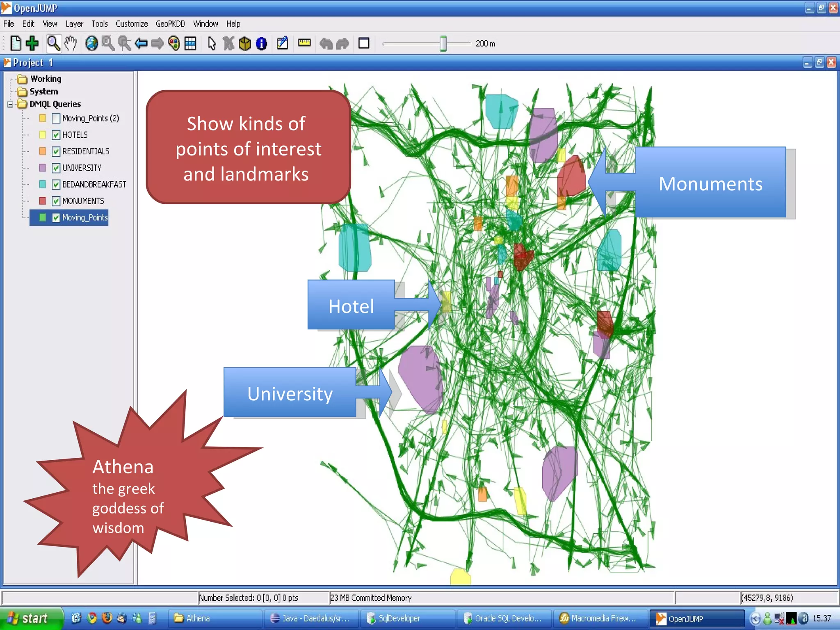The image size is (840, 630).
Task: Uncheck the HOTELS layer checkbox
Action: click(x=56, y=135)
